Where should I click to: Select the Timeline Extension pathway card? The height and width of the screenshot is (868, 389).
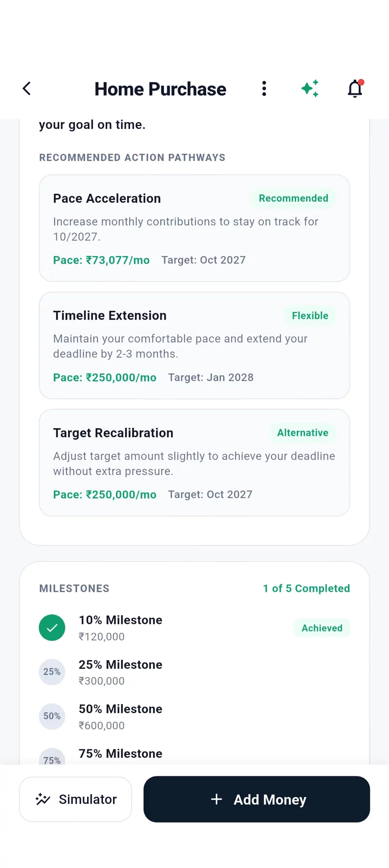[194, 345]
